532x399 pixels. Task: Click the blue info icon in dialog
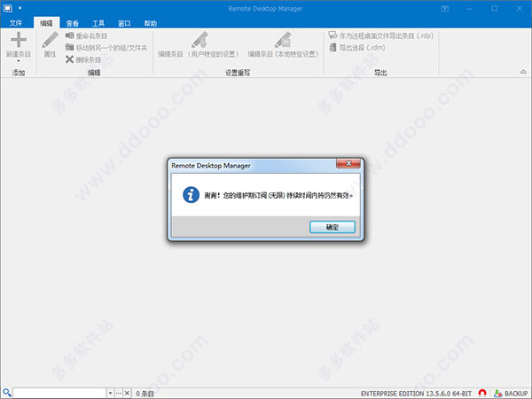[191, 195]
